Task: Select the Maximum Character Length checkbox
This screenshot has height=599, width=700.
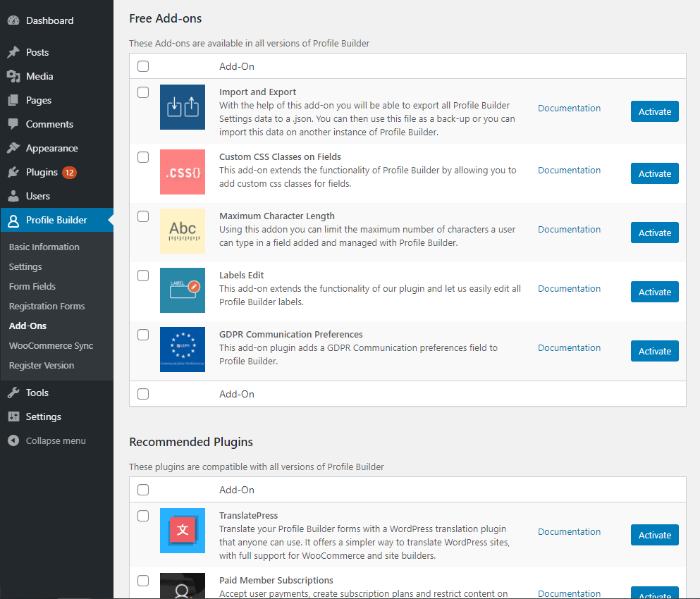Action: point(143,216)
